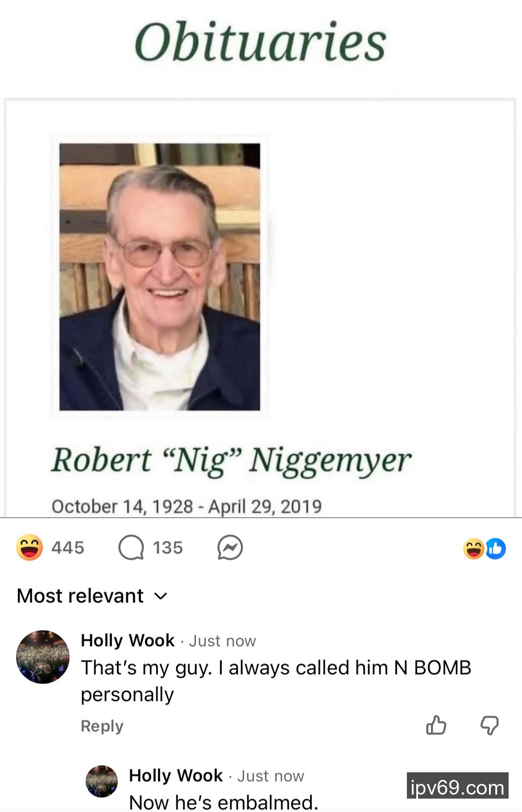Open the Just now timestamp of the reply

point(271,776)
